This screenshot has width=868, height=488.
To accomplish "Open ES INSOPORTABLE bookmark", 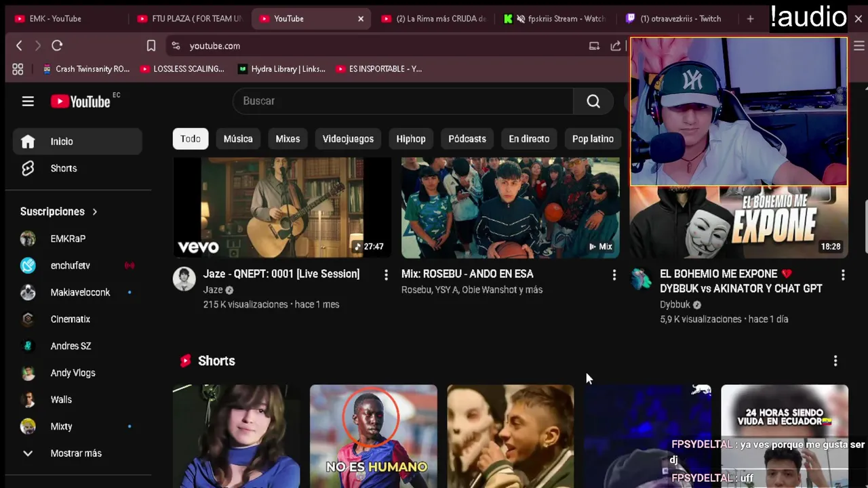I will point(378,68).
